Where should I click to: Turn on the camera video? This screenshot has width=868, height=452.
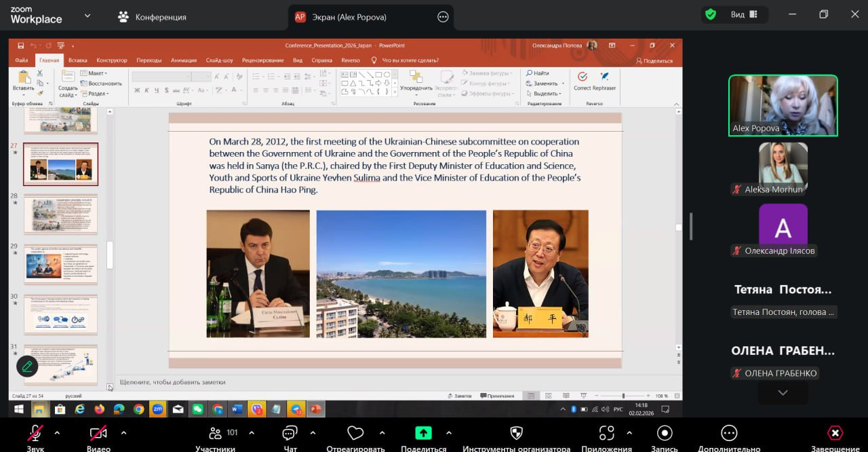point(98,434)
